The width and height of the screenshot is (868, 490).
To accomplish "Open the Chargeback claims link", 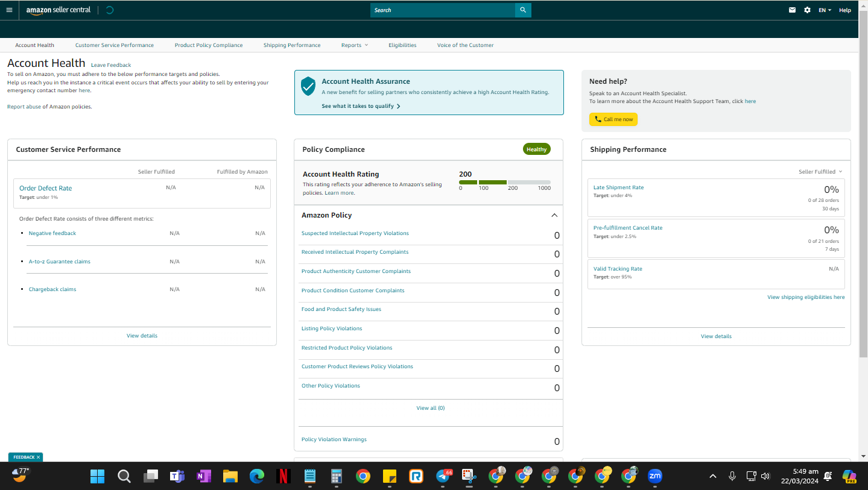I will (x=52, y=289).
